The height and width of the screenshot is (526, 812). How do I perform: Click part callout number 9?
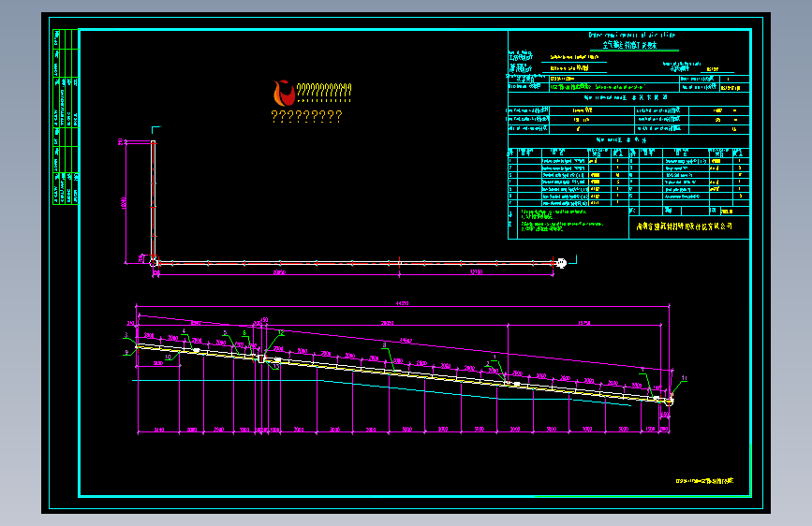126,353
